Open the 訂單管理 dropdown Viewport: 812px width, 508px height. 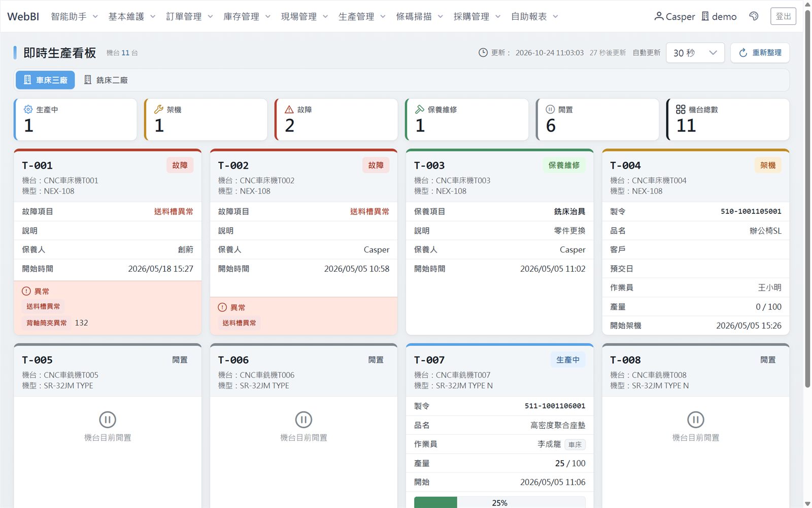190,16
